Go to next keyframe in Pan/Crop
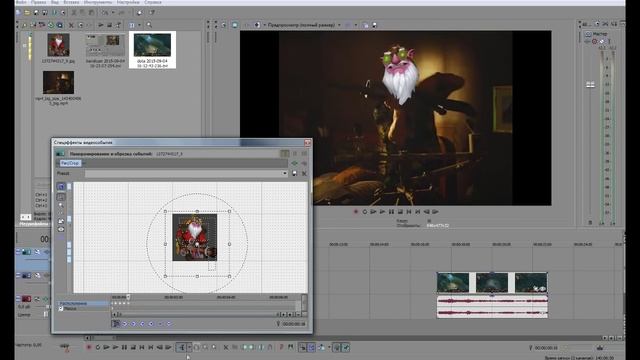Viewport: 640px width, 360px height. click(x=142, y=324)
